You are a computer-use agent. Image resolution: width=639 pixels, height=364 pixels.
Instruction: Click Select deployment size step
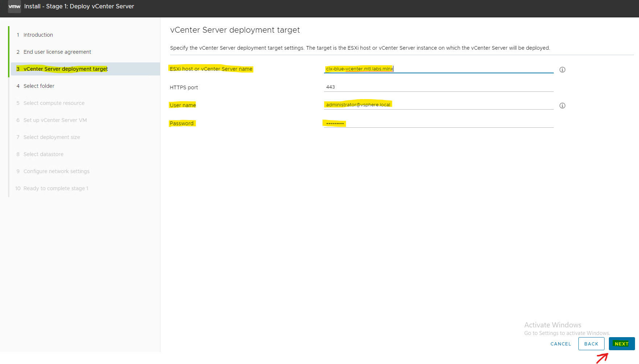52,137
